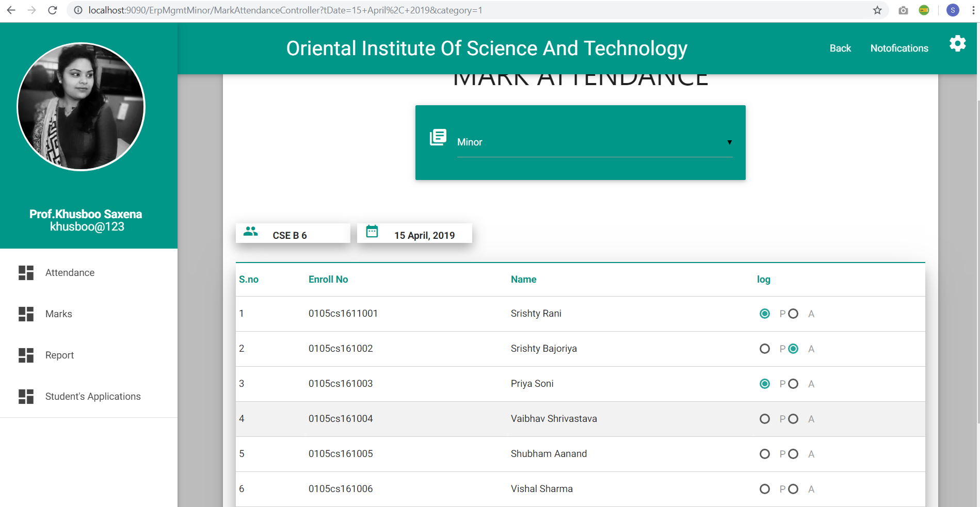Mark Vaibhav Shrivastava as present

(765, 419)
